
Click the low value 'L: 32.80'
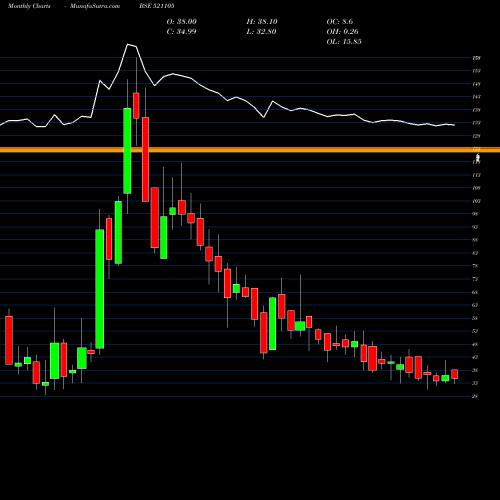pos(261,32)
